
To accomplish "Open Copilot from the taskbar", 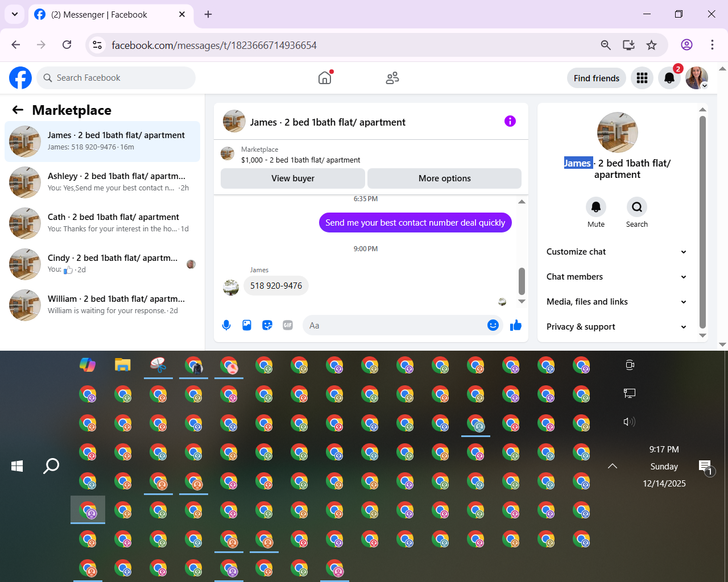I will (x=88, y=365).
